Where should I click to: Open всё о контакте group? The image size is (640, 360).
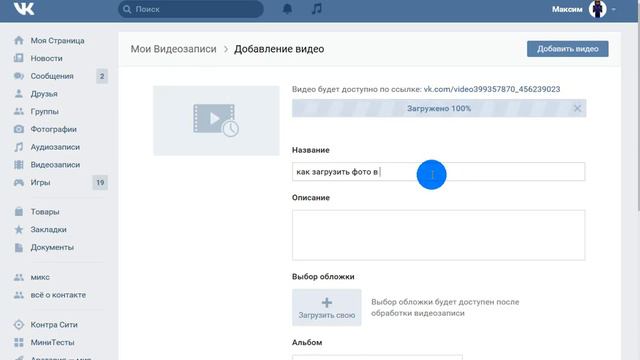58,295
